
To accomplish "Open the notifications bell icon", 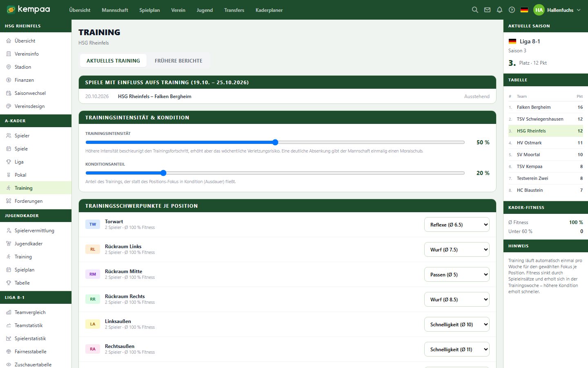I will pos(499,10).
